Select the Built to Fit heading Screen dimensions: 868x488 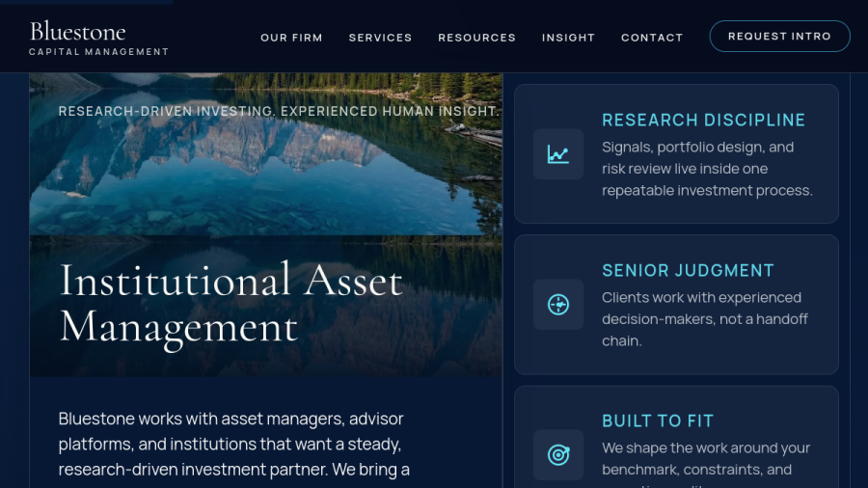(x=658, y=421)
